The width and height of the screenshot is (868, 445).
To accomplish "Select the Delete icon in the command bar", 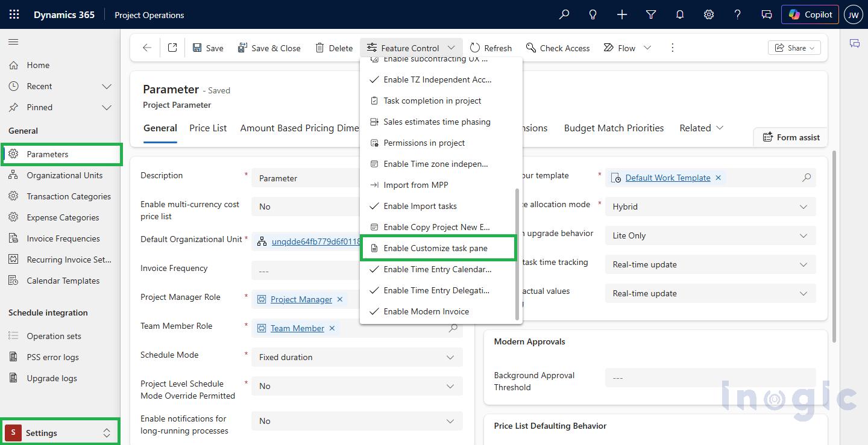I will point(333,48).
